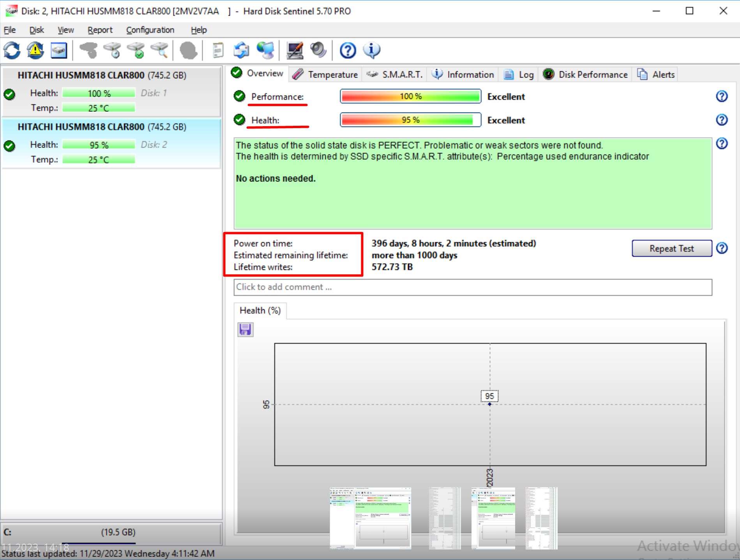Open the Disk menu
Screen dimensions: 740x560
[x=37, y=30]
